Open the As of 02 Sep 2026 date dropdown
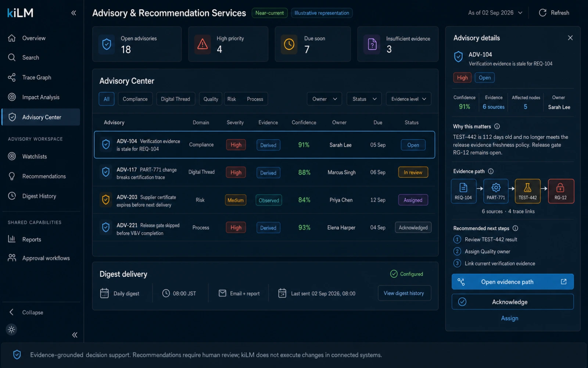Image resolution: width=588 pixels, height=368 pixels. [495, 13]
